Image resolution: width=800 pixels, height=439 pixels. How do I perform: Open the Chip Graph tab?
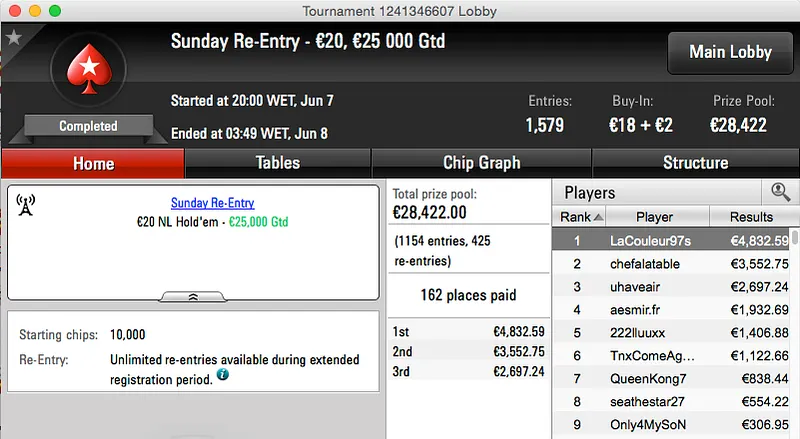(x=481, y=163)
